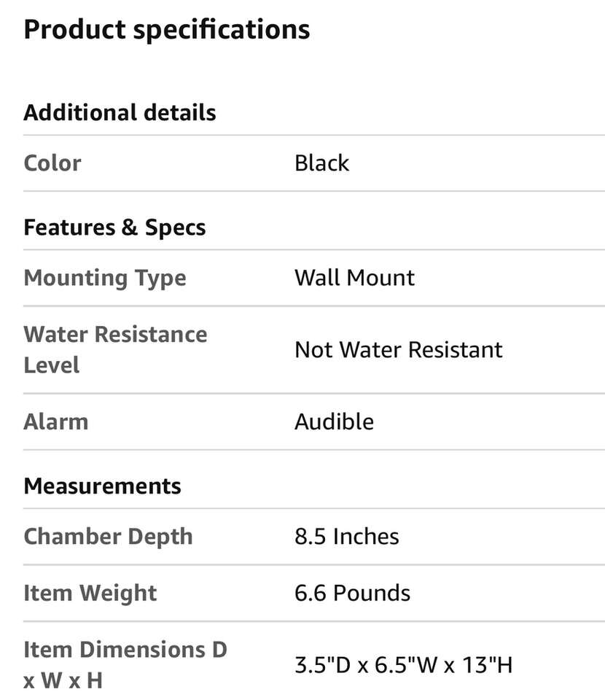Image resolution: width=605 pixels, height=700 pixels.
Task: Select the 8.5 Inches value
Action: (x=346, y=537)
